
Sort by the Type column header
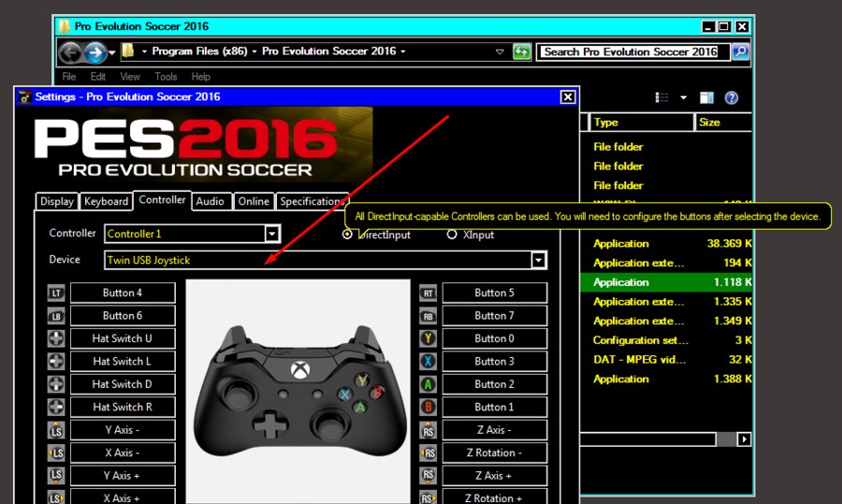pyautogui.click(x=642, y=122)
